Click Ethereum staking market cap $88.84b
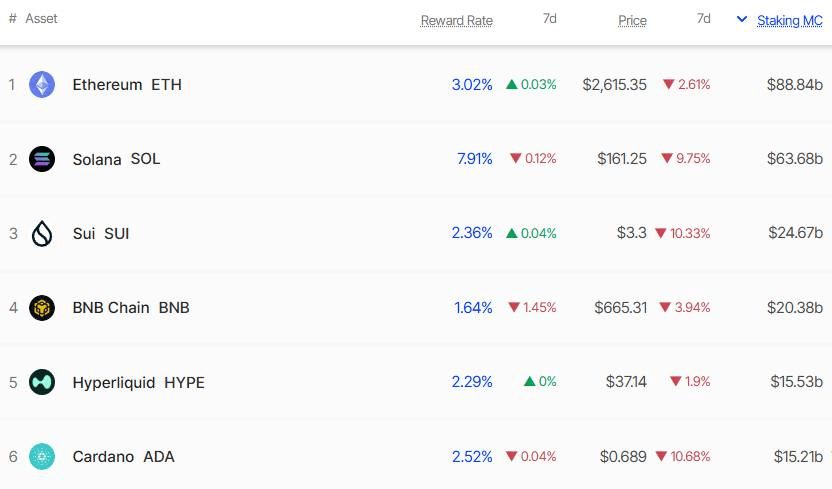This screenshot has width=832, height=489. tap(794, 84)
